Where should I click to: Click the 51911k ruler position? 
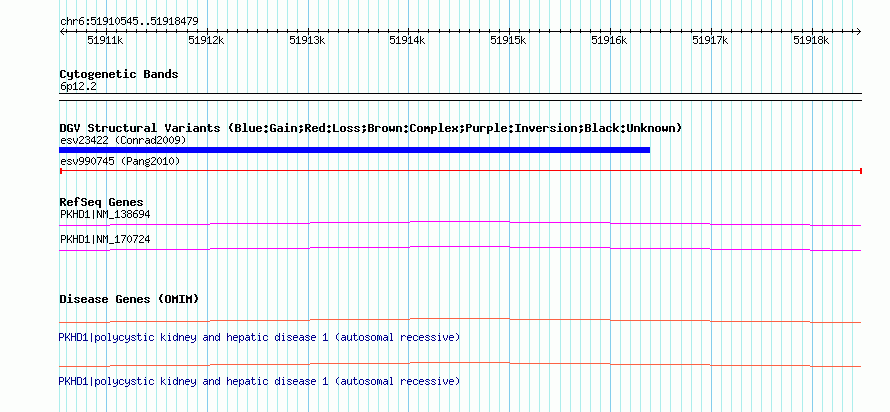(106, 40)
